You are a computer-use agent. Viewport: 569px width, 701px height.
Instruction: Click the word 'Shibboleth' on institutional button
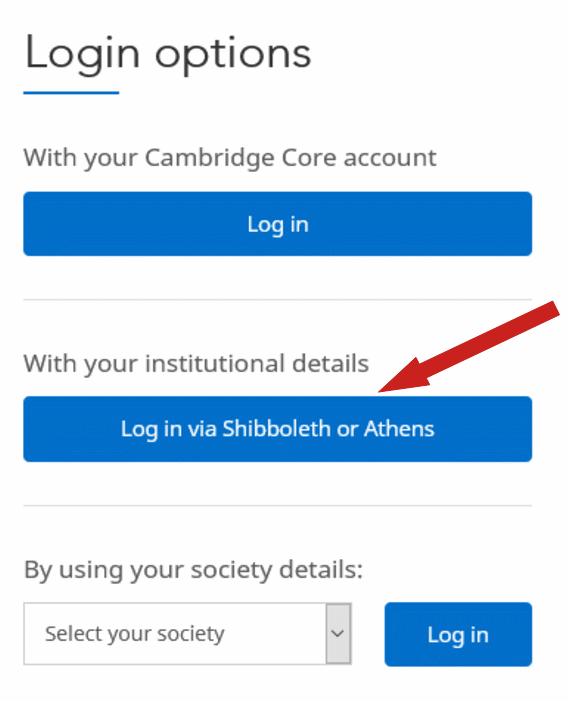click(x=276, y=428)
